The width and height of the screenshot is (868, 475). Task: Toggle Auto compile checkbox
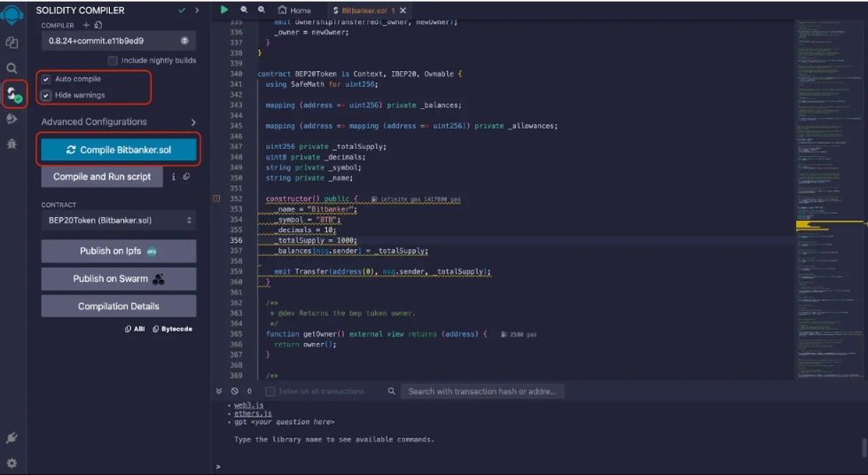tap(46, 79)
